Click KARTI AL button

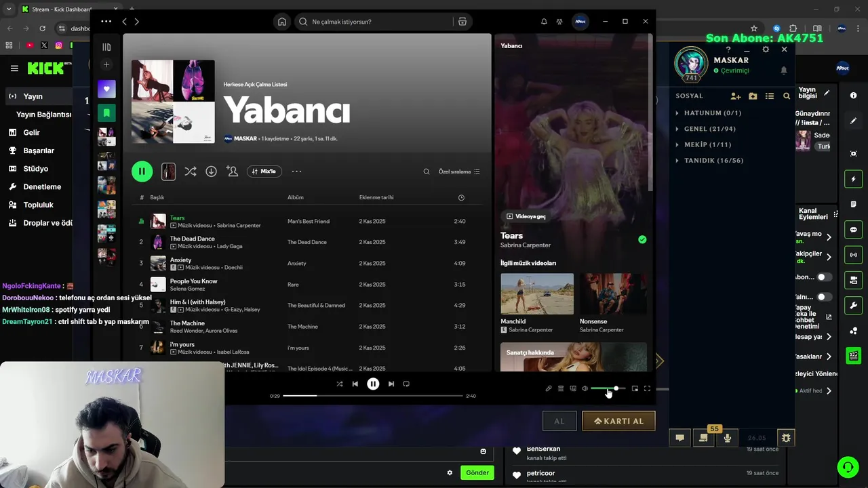(618, 421)
